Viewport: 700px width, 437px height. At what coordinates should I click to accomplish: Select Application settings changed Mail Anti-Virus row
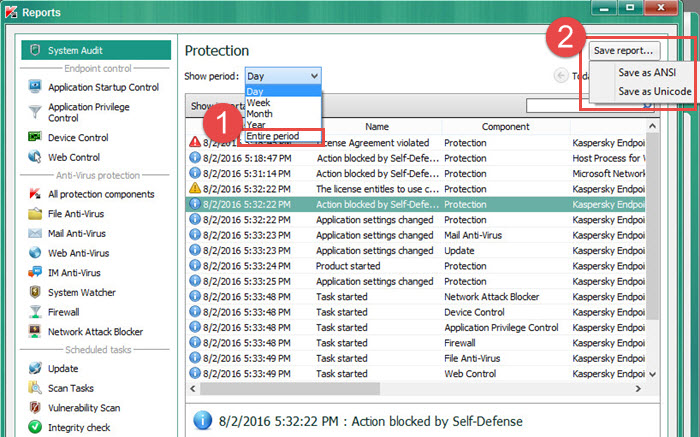[x=416, y=235]
